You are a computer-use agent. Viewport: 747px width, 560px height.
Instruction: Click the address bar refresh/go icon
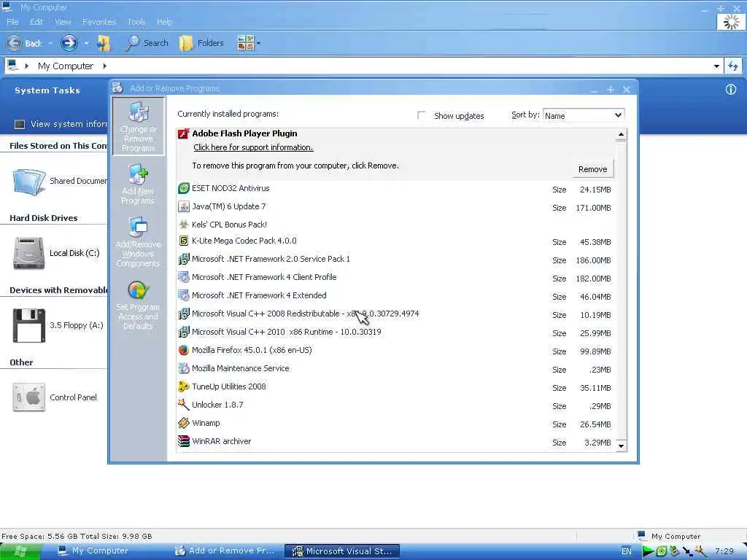(732, 66)
